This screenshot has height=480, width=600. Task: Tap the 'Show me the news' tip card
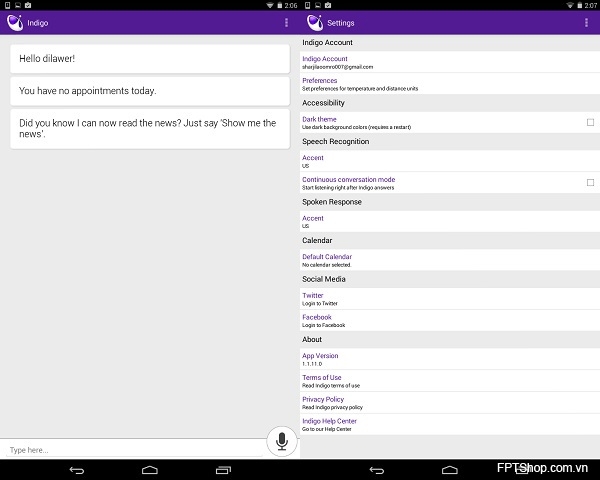pyautogui.click(x=150, y=129)
